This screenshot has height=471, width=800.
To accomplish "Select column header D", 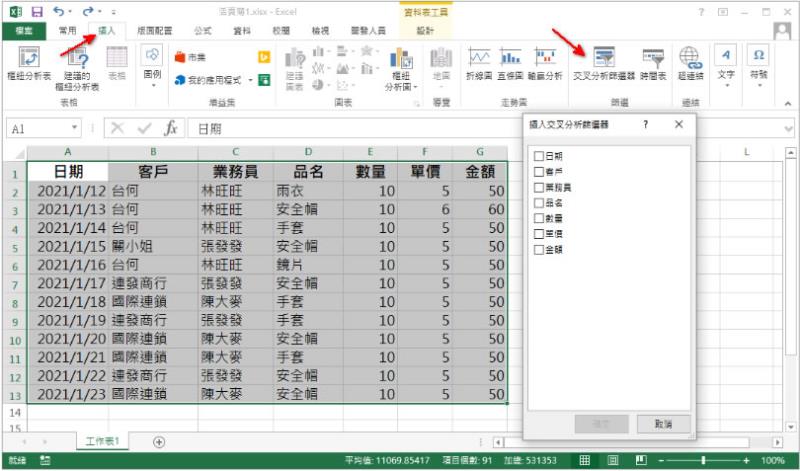I will click(x=308, y=152).
